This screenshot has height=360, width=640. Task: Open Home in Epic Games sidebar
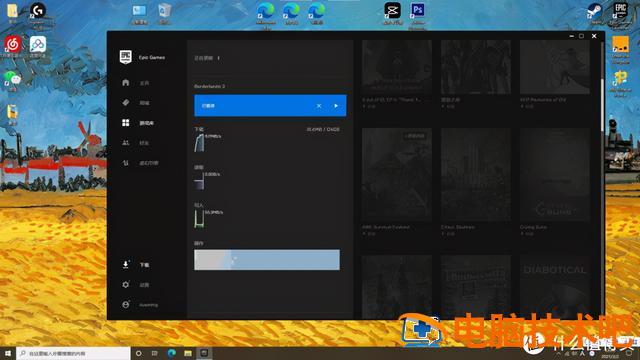(x=126, y=83)
